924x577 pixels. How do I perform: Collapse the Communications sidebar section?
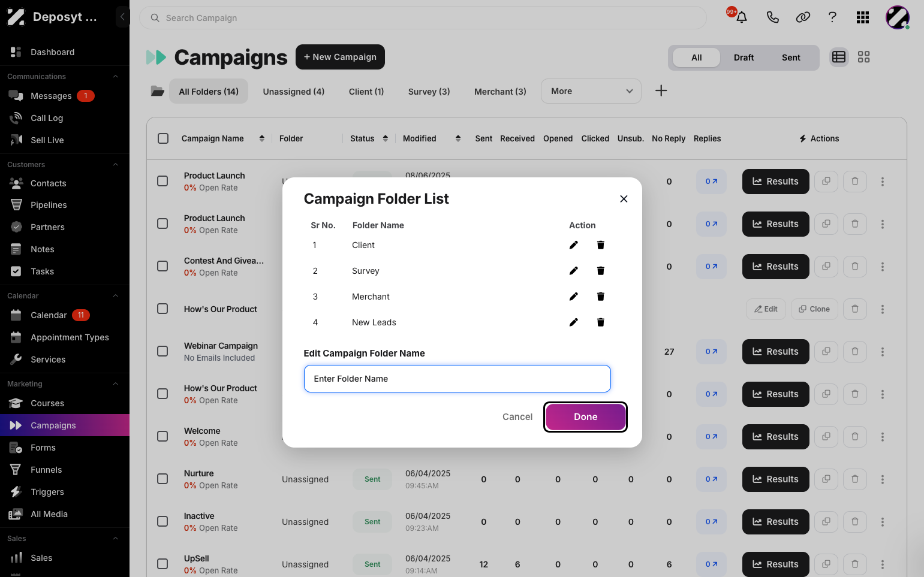[116, 76]
